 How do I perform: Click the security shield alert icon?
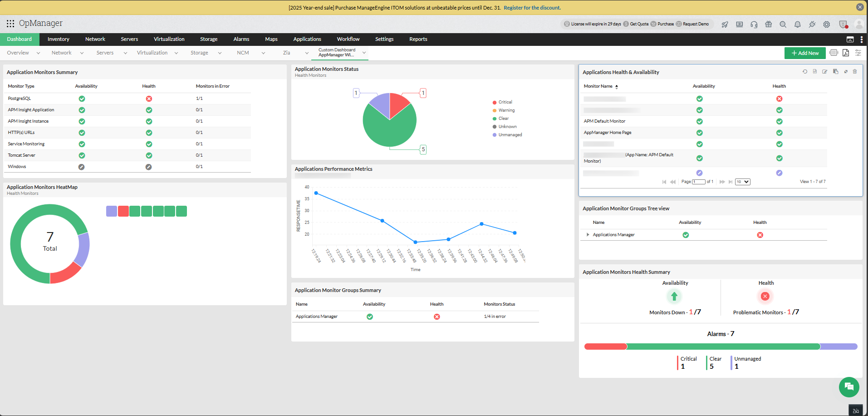coord(843,24)
